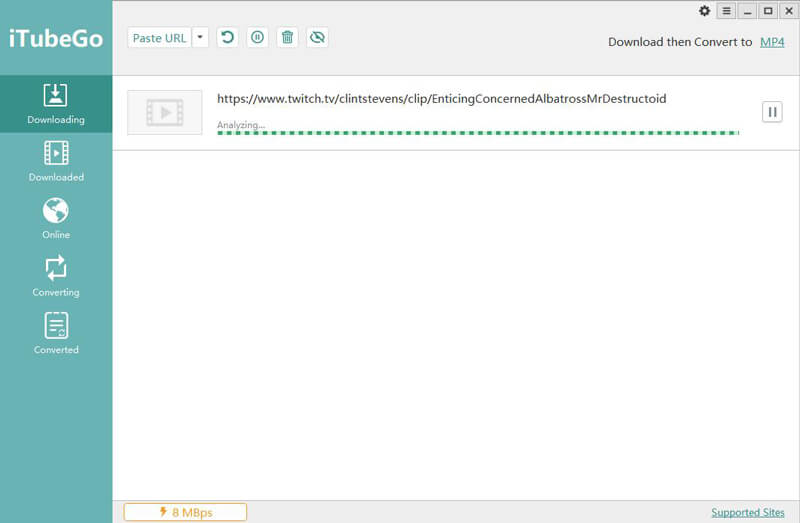Pause the Twitch clip download
800x523 pixels.
(772, 112)
